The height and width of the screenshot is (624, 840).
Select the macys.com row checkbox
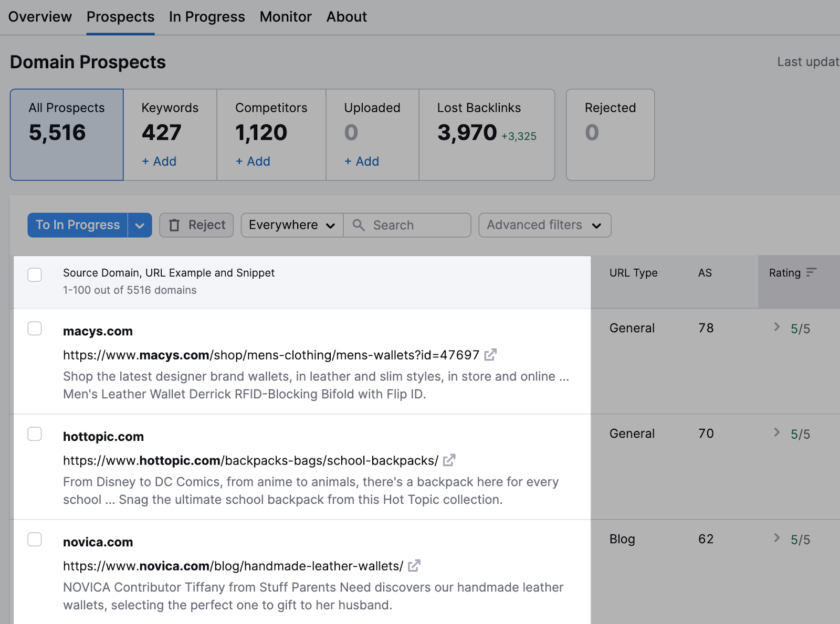35,329
